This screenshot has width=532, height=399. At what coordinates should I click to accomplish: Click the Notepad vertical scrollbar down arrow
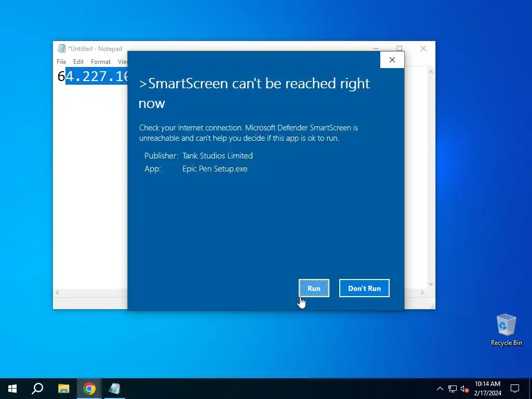click(431, 284)
